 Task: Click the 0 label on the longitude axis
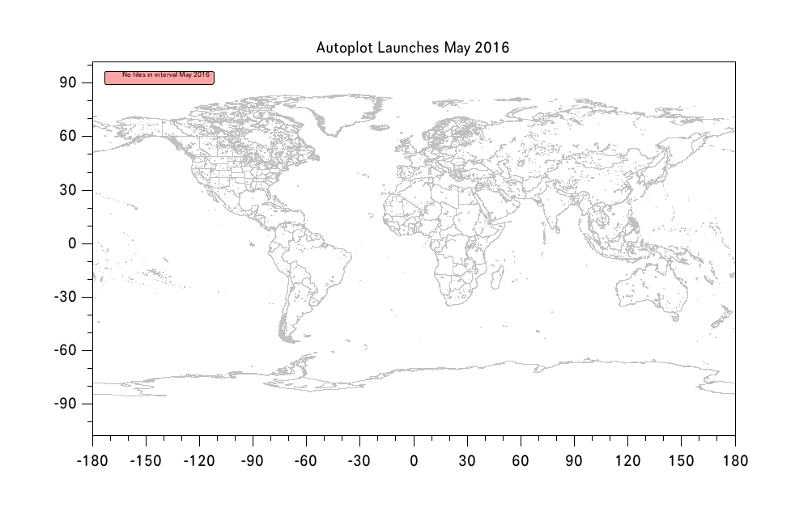pos(414,461)
